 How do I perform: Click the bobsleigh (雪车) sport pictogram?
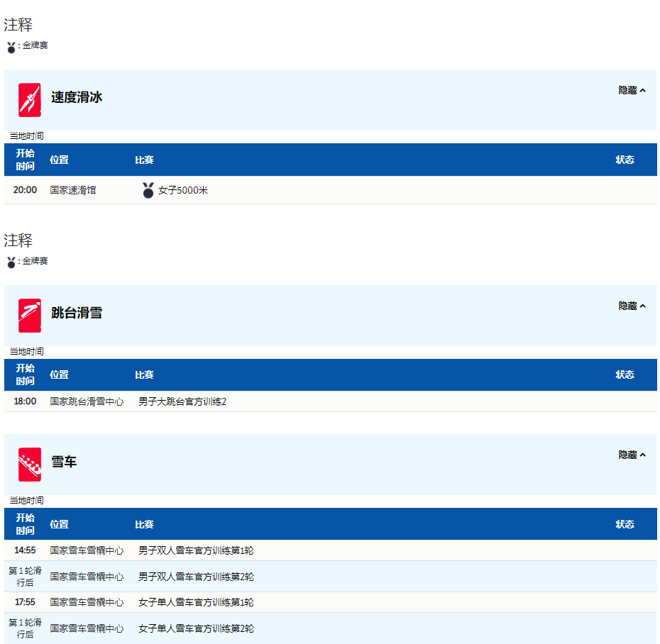tap(30, 464)
